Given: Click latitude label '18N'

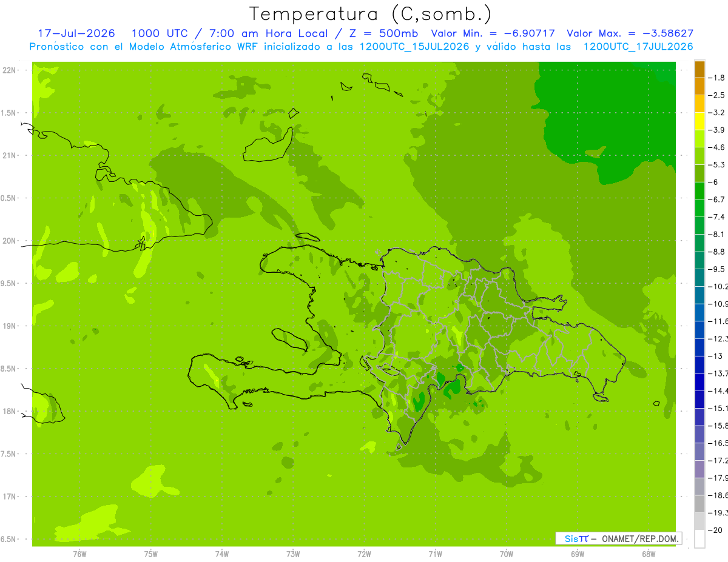Looking at the screenshot, I should pos(10,412).
